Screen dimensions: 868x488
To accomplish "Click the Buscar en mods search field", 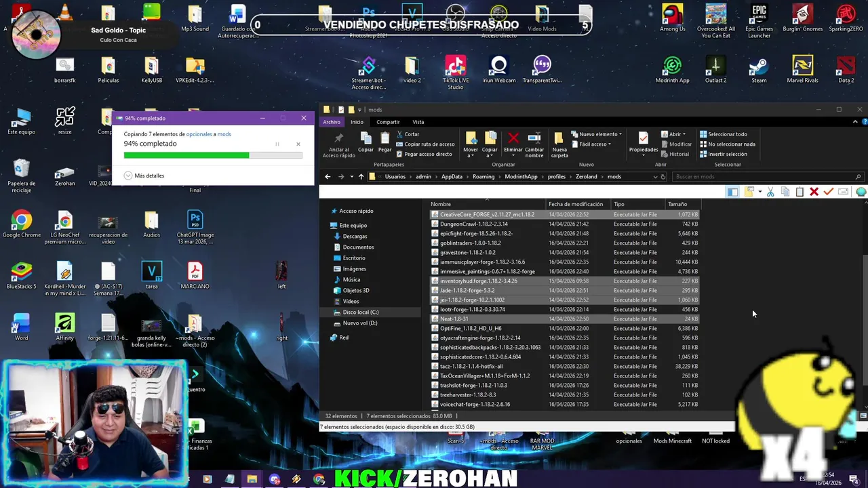I will coord(768,177).
